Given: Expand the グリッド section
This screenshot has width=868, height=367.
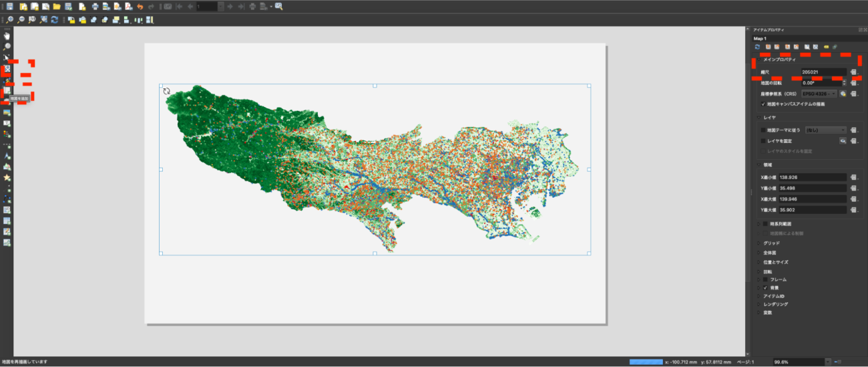Looking at the screenshot, I should pos(771,243).
